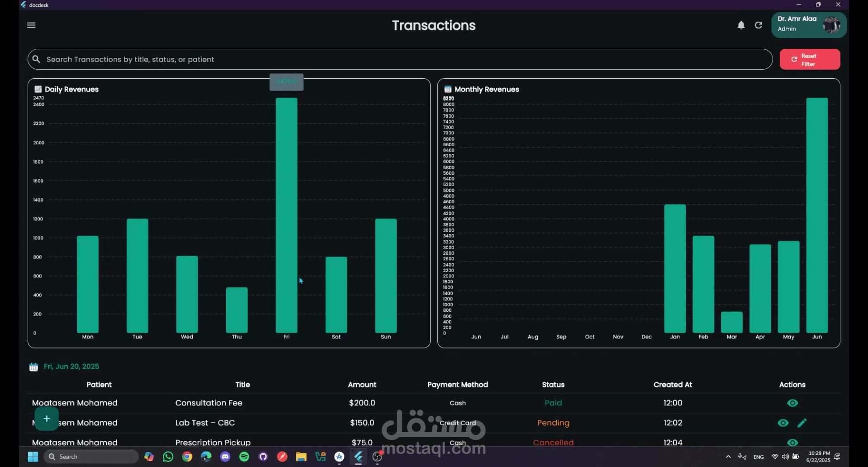The width and height of the screenshot is (868, 467).
Task: Focus the Search Transactions input field
Action: [x=400, y=59]
